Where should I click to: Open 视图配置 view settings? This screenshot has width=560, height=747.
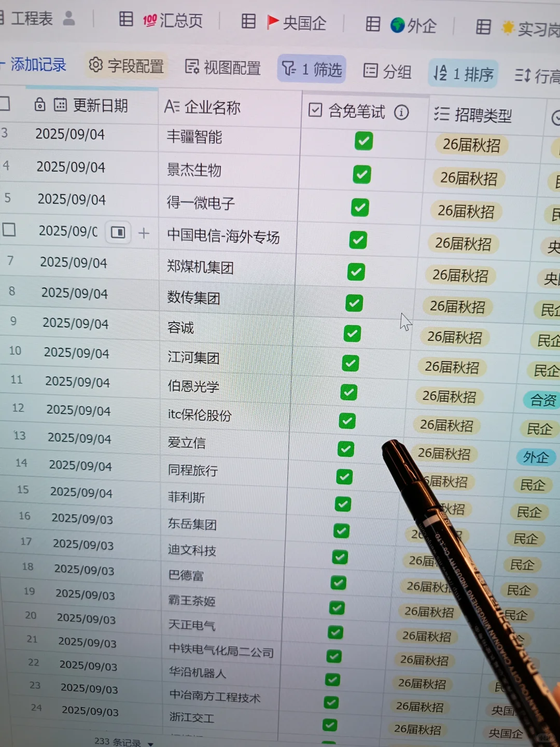(x=223, y=67)
